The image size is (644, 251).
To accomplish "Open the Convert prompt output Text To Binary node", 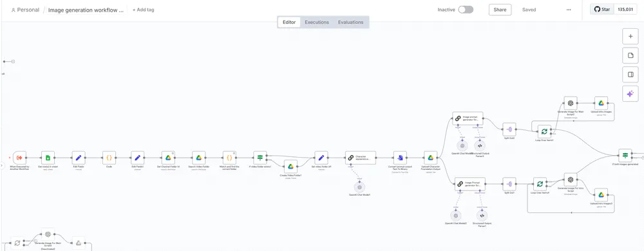I will click(400, 158).
